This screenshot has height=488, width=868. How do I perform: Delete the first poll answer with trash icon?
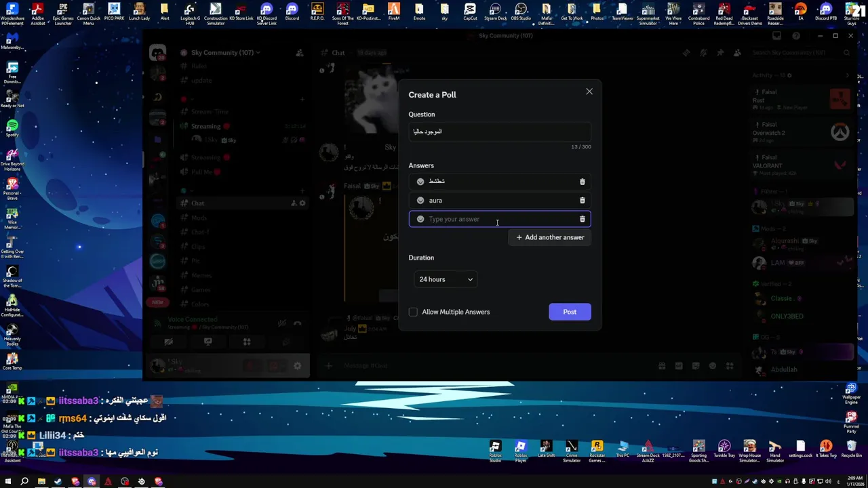click(x=582, y=182)
